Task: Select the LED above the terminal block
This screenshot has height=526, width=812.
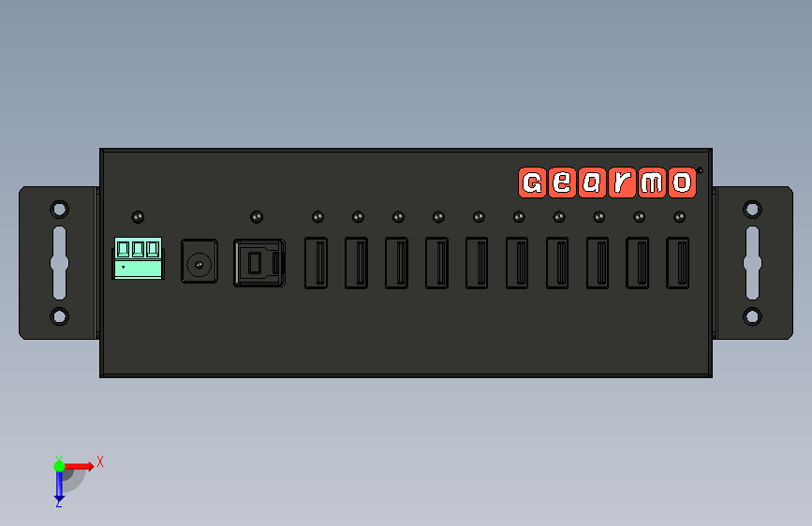Action: coord(138,217)
